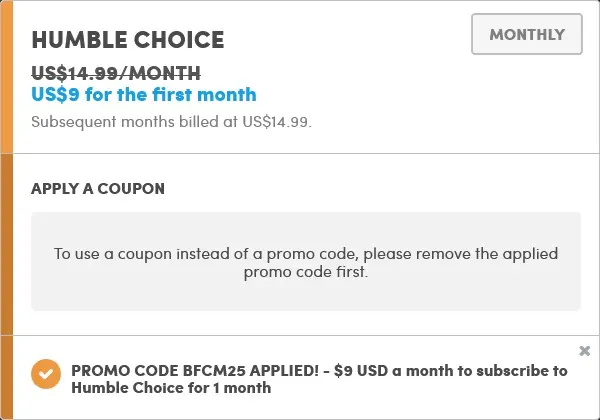This screenshot has height=420, width=600.
Task: Click the MONTHLY billing button
Action: pyautogui.click(x=527, y=35)
